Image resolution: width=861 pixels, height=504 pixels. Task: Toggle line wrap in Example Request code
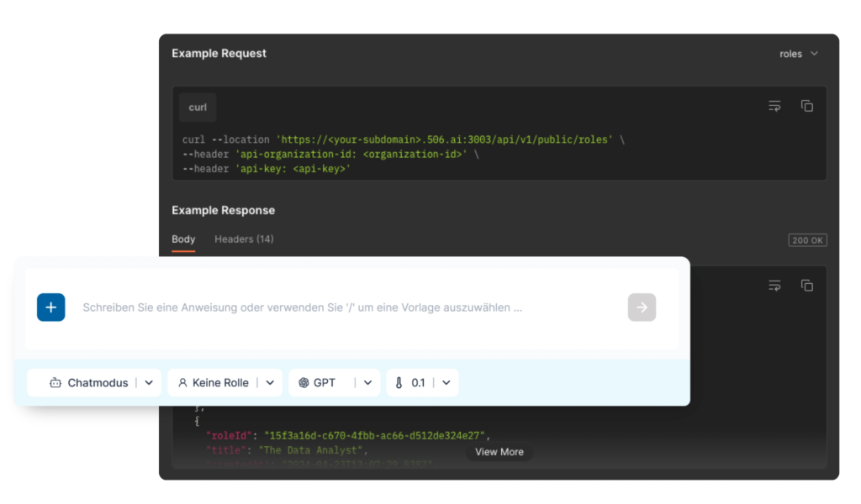(x=774, y=106)
